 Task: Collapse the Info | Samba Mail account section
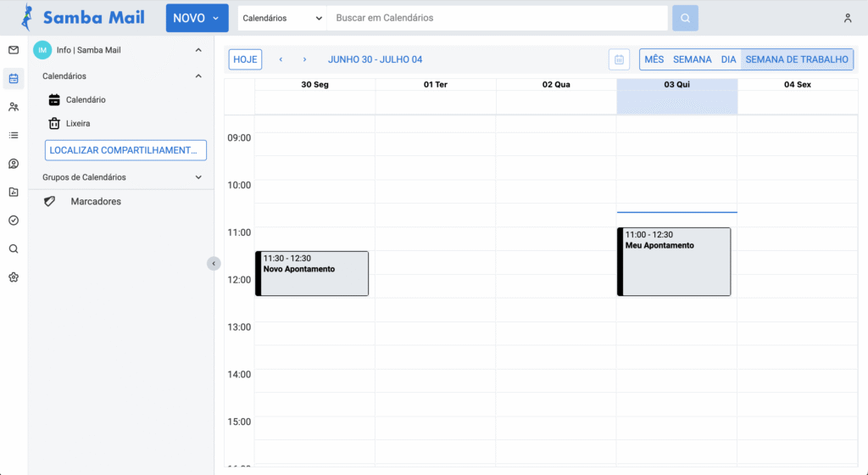198,50
